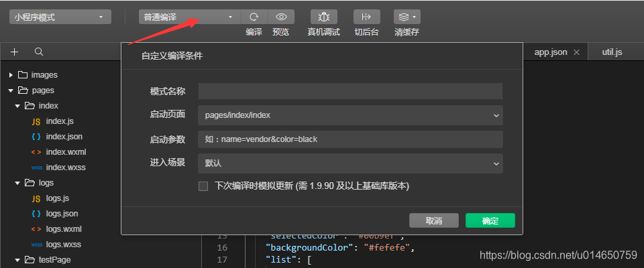
Task: Collapse the pages folder arrow
Action: tap(11, 90)
